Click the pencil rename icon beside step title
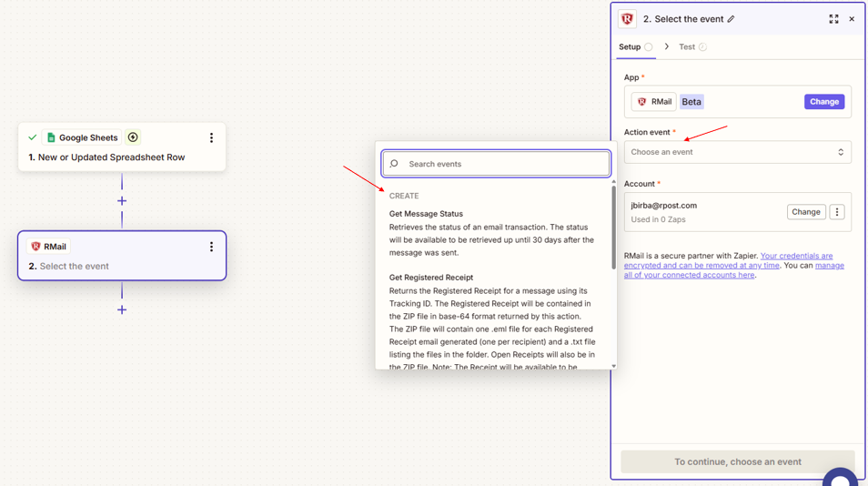This screenshot has width=868, height=486. coord(731,19)
